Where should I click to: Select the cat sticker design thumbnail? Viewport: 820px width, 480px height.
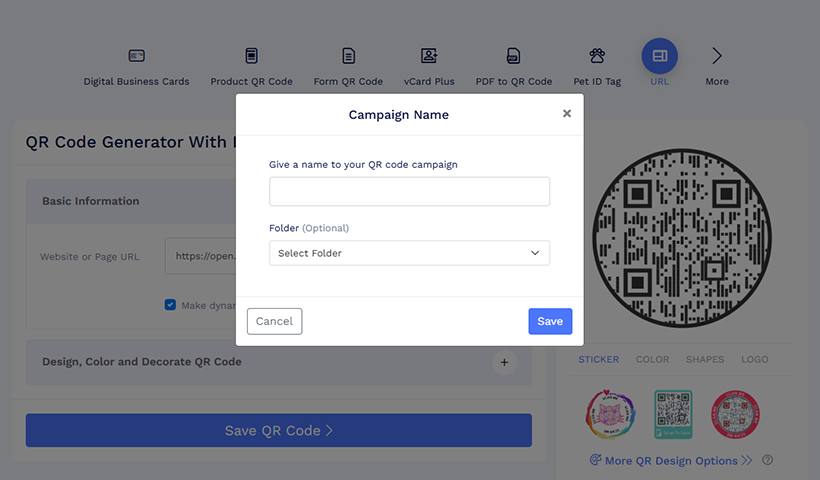pyautogui.click(x=610, y=415)
